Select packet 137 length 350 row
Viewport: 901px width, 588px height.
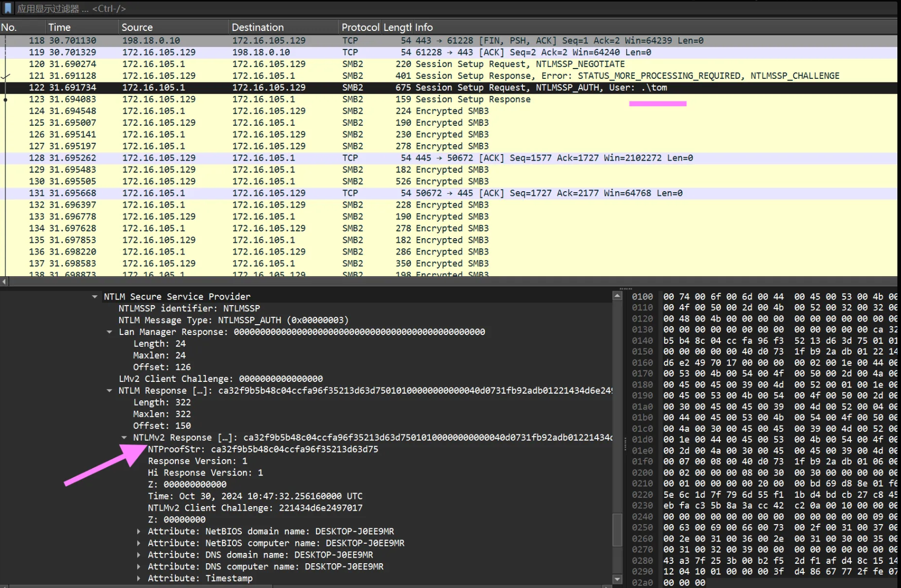click(x=449, y=264)
